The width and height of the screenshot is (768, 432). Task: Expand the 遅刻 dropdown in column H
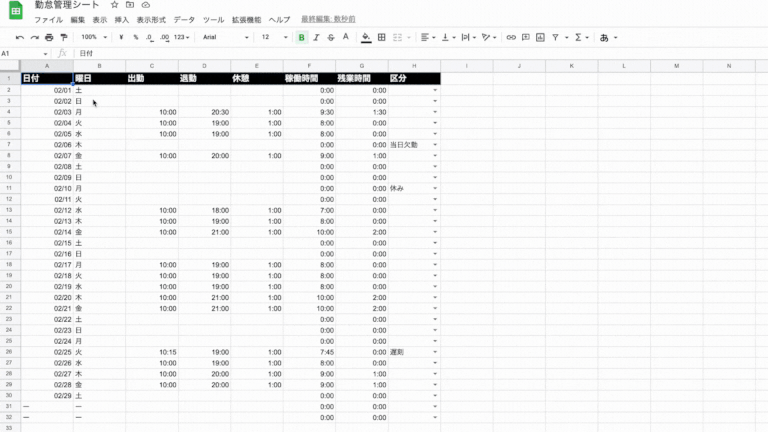(435, 352)
